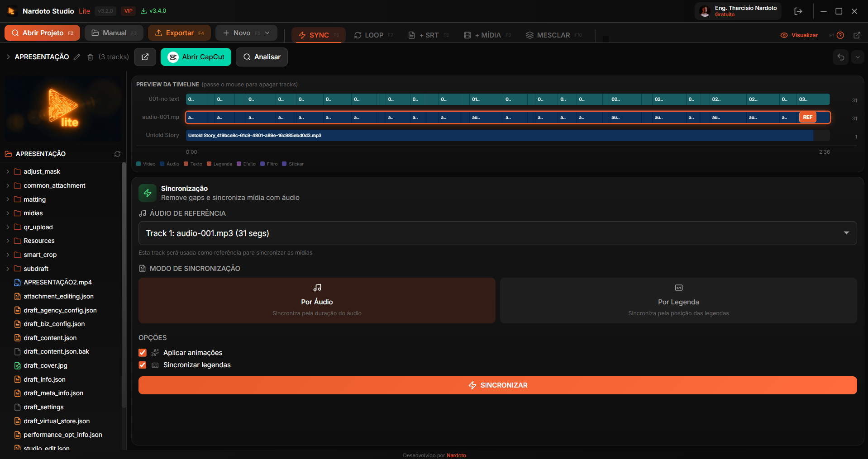Select Por Legenda sync mode
The height and width of the screenshot is (459, 868).
tap(678, 301)
